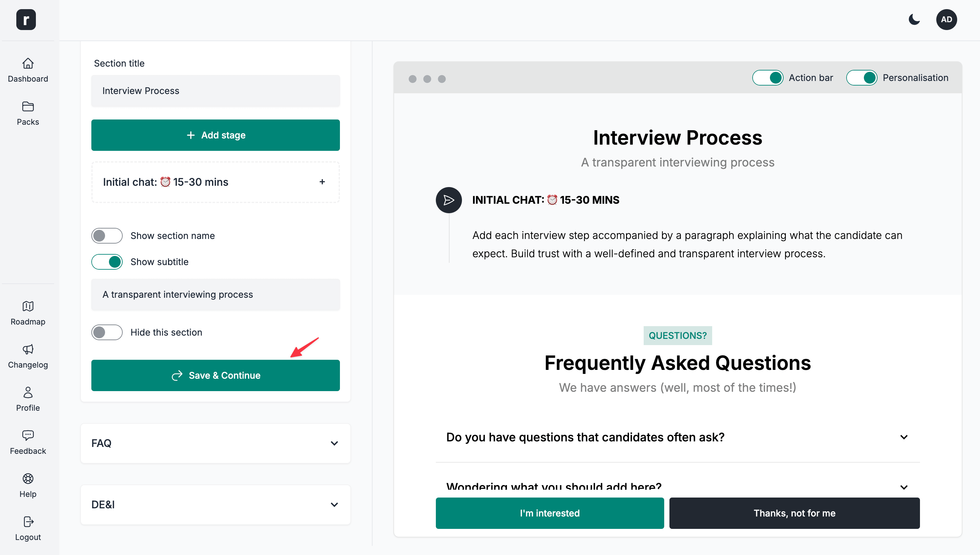Log out via the sidebar icon
The image size is (980, 555).
[x=28, y=528]
